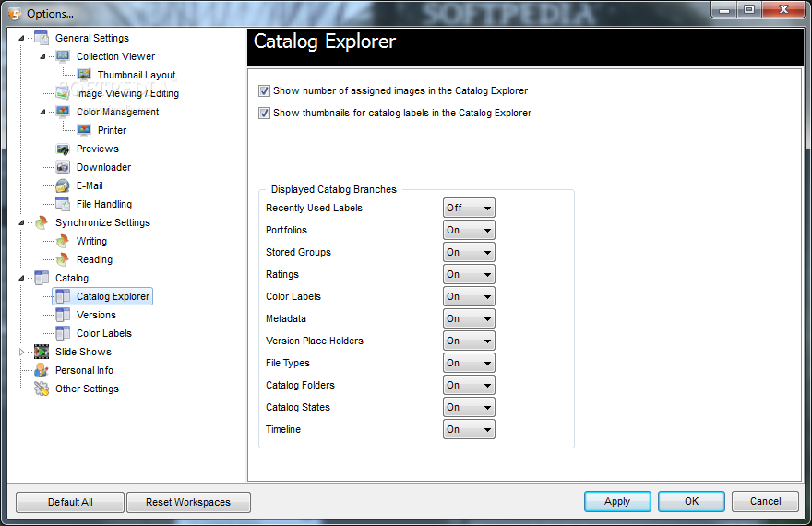Click the Options window title icon
This screenshot has height=526, width=812.
coord(15,14)
